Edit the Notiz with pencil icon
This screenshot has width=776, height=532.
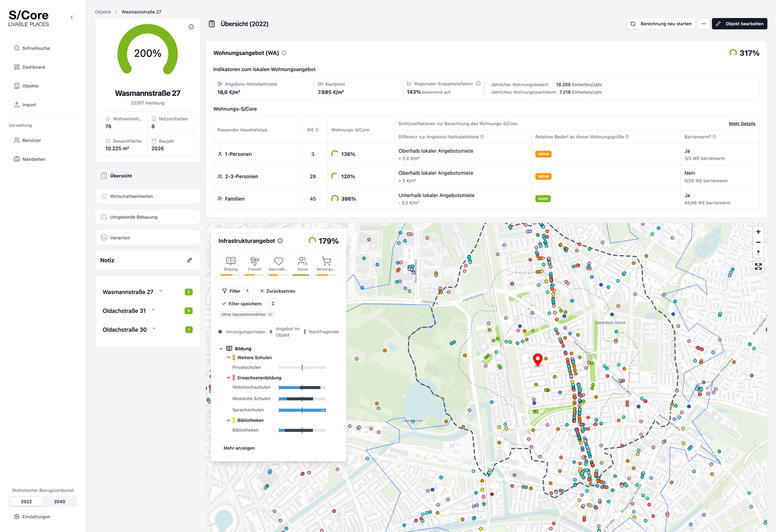point(189,260)
